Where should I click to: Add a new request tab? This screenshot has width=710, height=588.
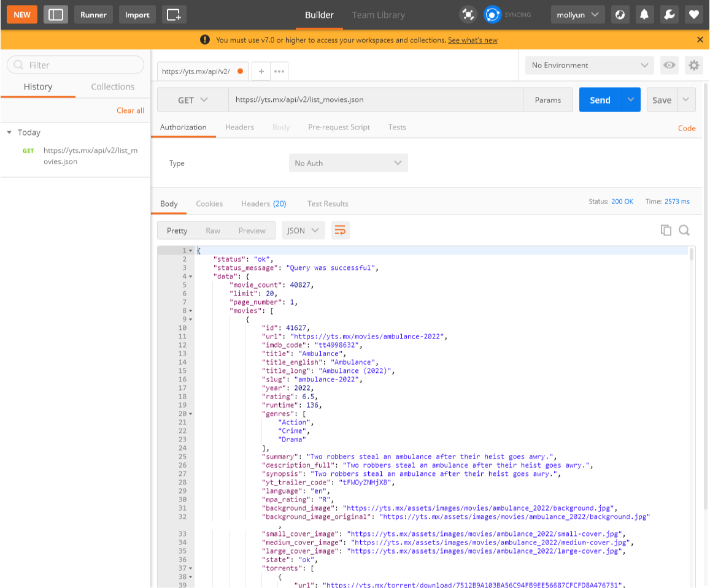pos(261,72)
